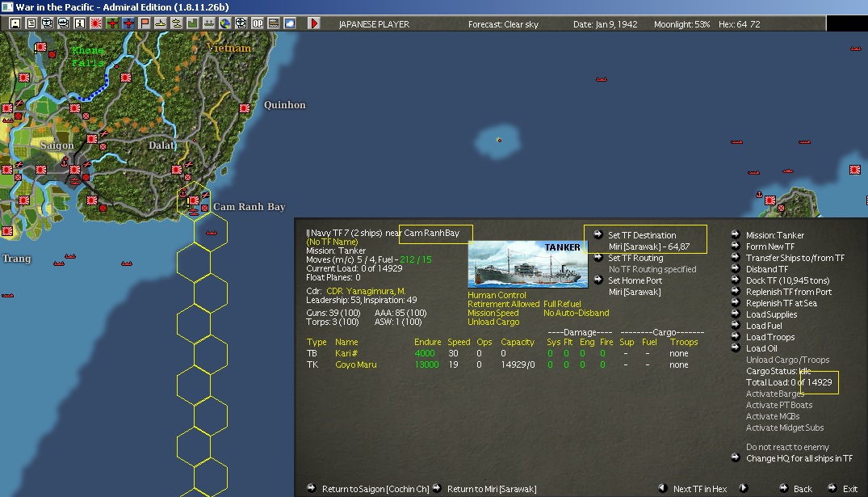This screenshot has height=497, width=868.
Task: Click right arrow after Next TF in Hex
Action: coord(744,488)
